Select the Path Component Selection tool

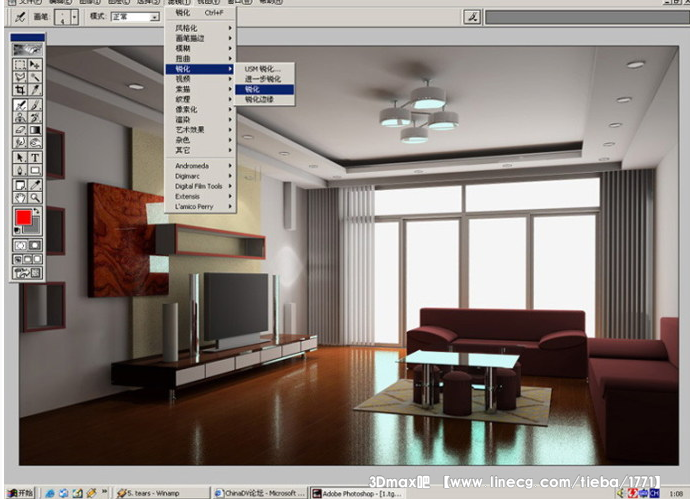click(x=20, y=158)
